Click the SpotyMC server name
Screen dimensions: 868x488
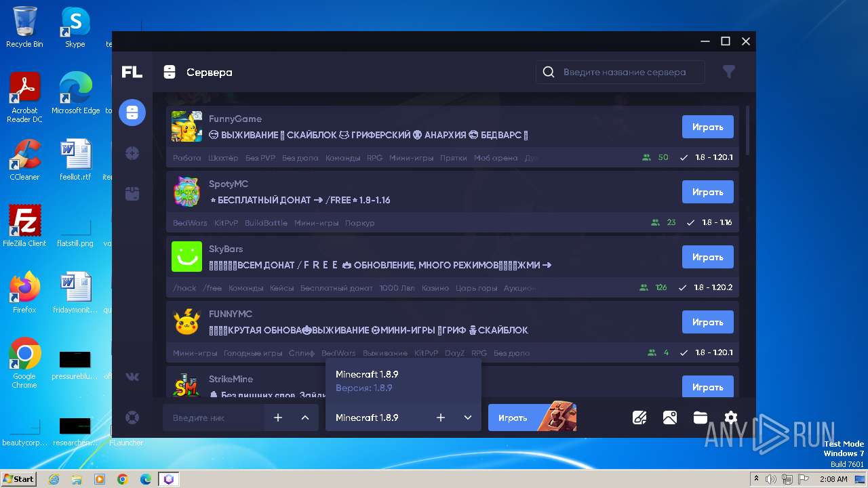tap(229, 184)
